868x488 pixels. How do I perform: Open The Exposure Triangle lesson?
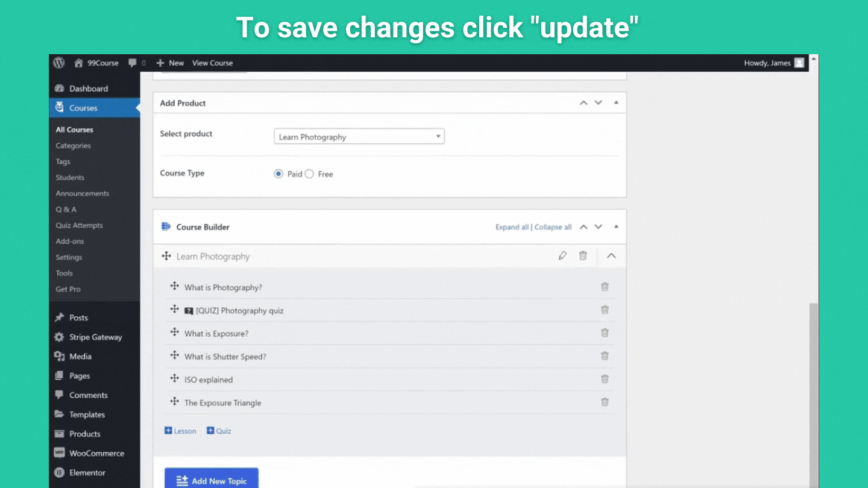pyautogui.click(x=222, y=403)
